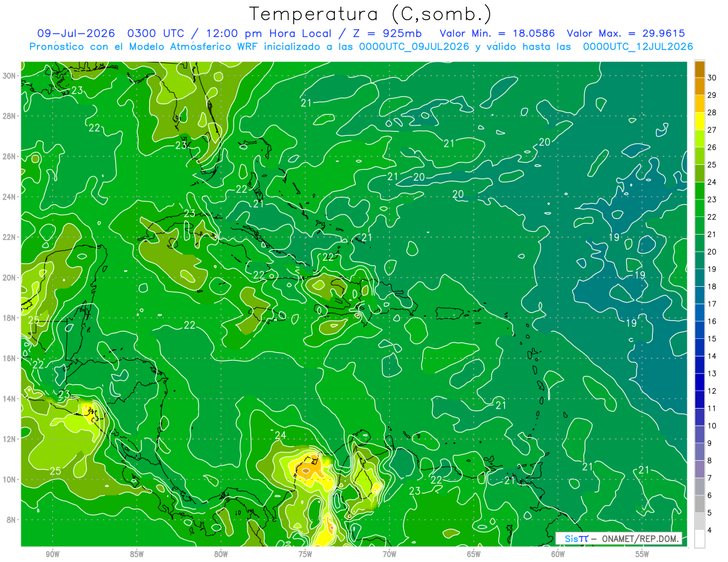Click the 18N latitude axis label
The width and height of the screenshot is (728, 562).
[9, 318]
